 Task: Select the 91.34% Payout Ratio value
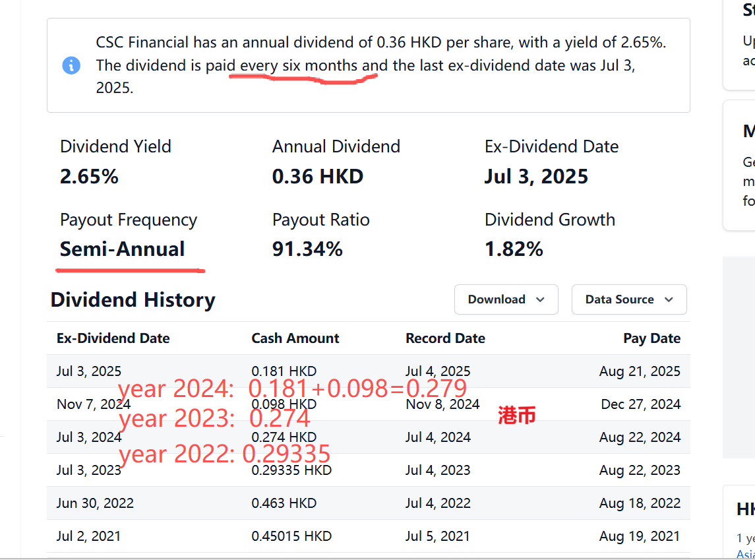(x=307, y=249)
